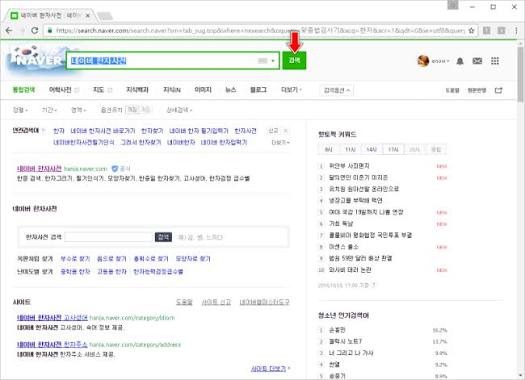525x380 pixels.
Task: Click the official-site shield badge icon
Action: [115, 168]
